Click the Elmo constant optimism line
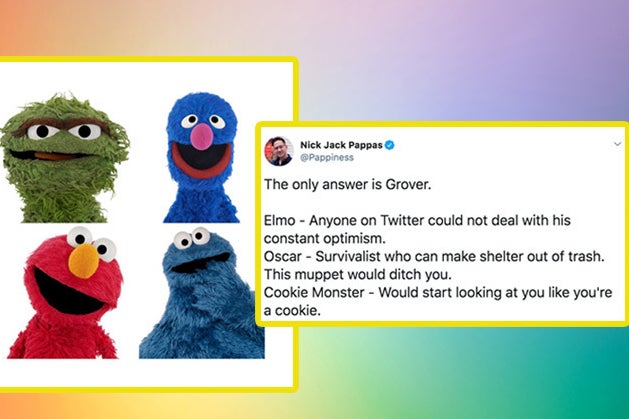The image size is (629, 419). [x=417, y=229]
